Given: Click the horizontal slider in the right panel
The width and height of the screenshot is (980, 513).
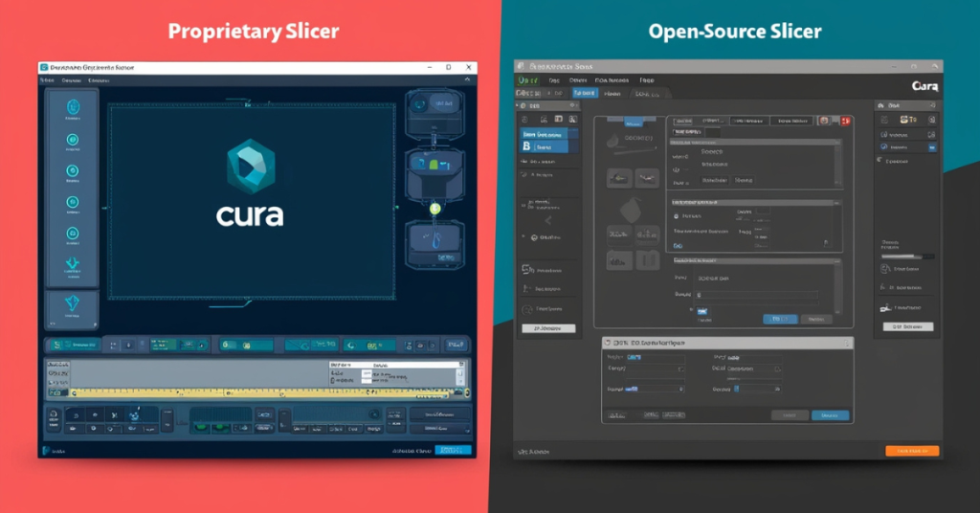Looking at the screenshot, I should point(907,256).
